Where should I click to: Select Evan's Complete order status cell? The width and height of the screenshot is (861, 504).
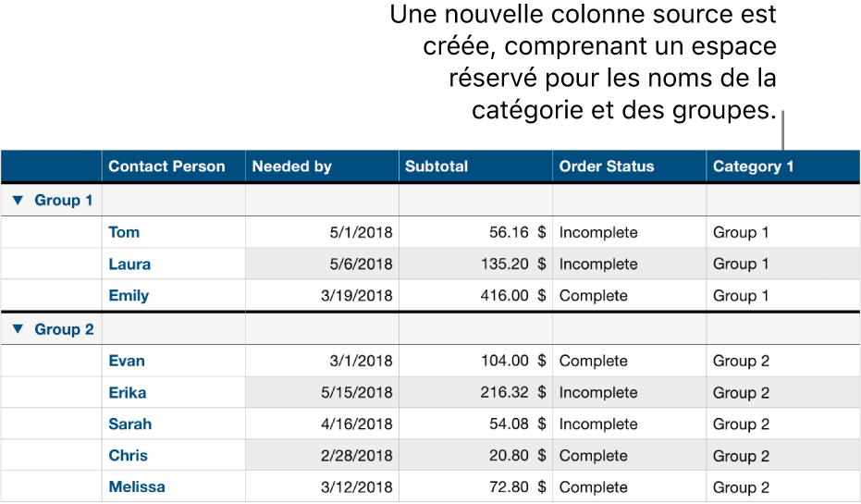[x=593, y=361]
